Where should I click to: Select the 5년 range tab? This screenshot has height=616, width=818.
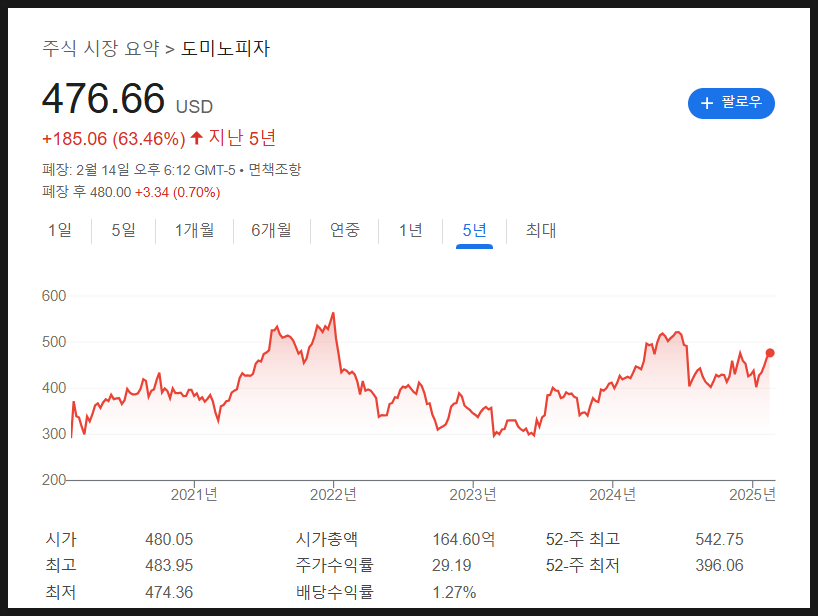point(474,230)
